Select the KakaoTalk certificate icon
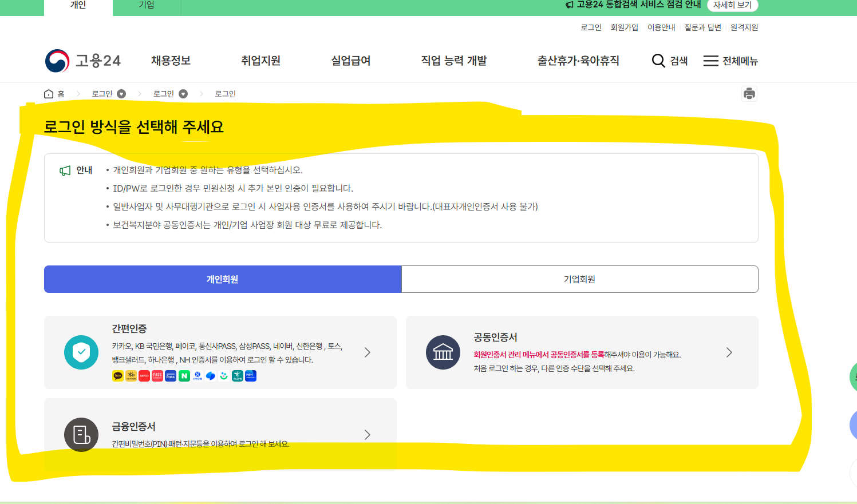The image size is (857, 504). point(117,376)
